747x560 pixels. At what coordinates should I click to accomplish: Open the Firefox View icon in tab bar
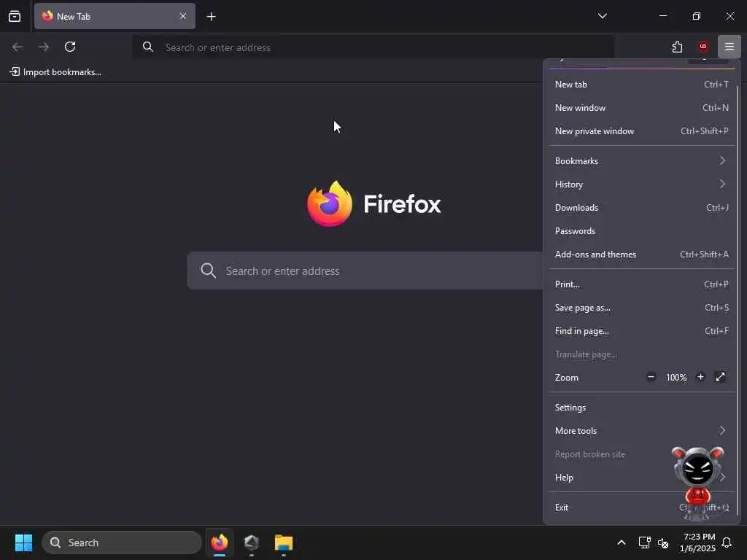(15, 16)
